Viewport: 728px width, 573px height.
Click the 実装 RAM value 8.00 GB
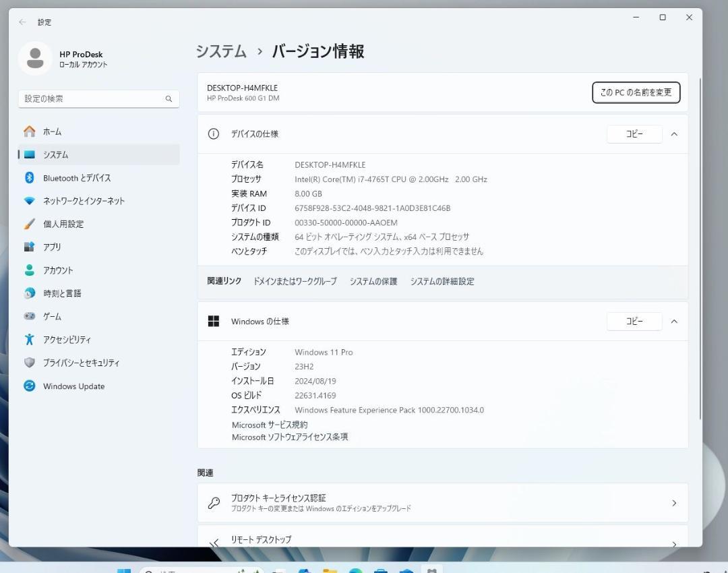pos(308,193)
